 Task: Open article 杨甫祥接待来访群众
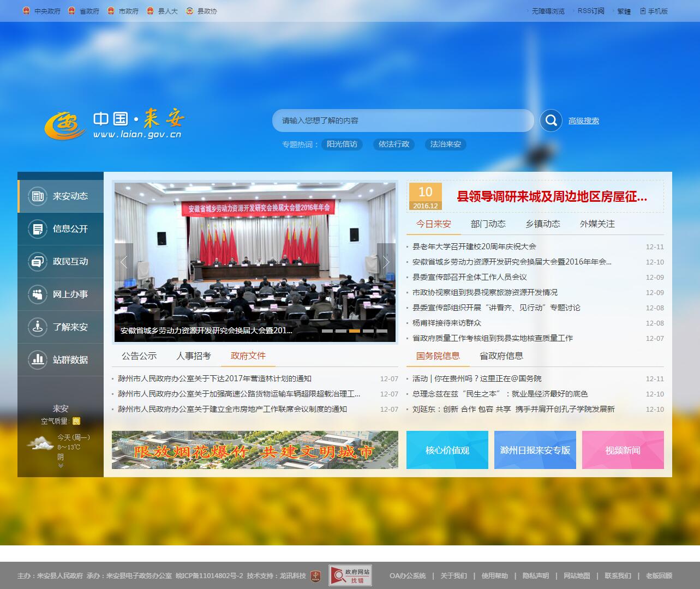tap(447, 323)
